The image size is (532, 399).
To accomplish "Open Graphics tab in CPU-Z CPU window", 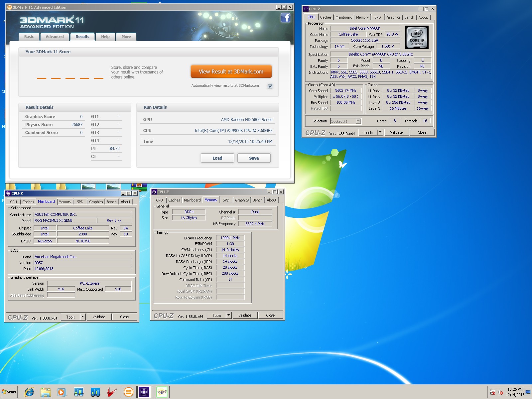I will click(x=394, y=17).
